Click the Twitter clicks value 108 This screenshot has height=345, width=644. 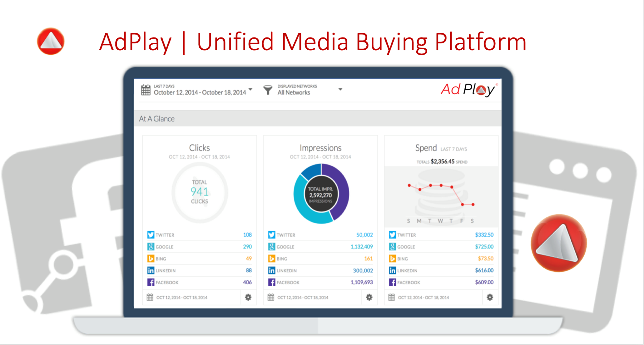247,235
